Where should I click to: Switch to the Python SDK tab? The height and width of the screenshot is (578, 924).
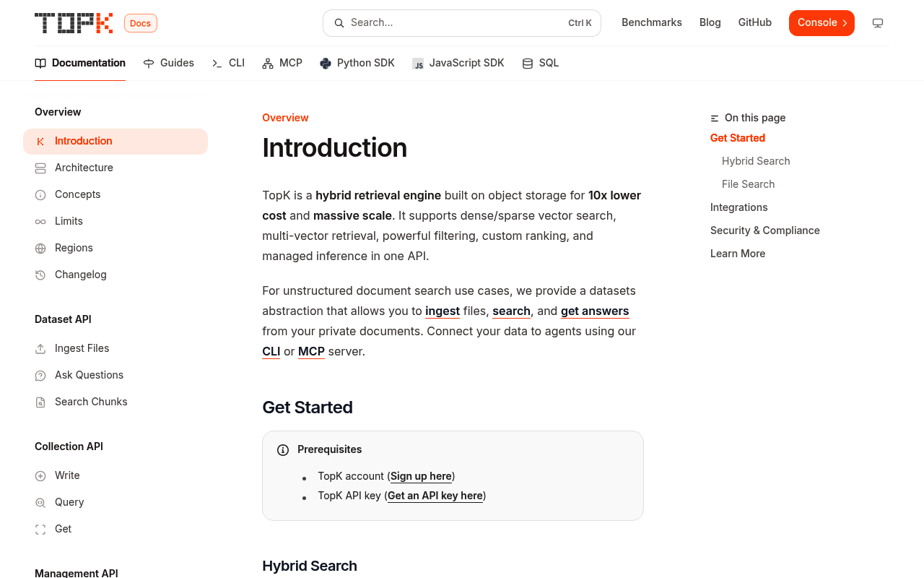coord(357,63)
